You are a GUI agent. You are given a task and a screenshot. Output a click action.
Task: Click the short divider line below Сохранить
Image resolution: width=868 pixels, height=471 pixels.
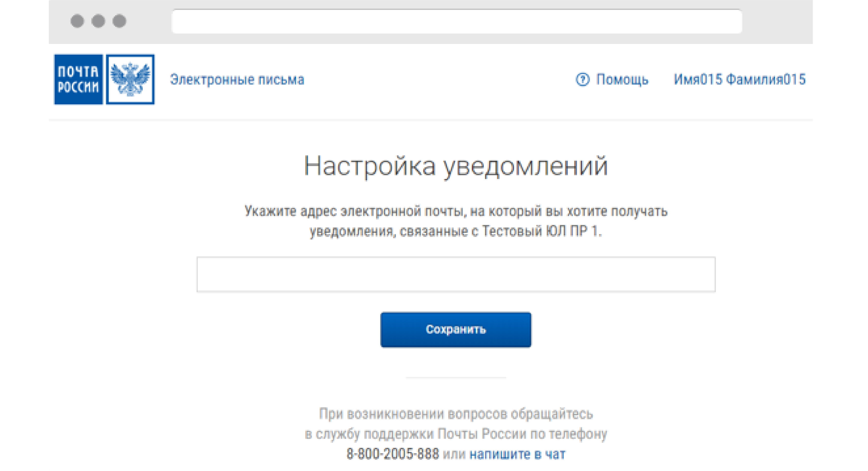(x=456, y=378)
